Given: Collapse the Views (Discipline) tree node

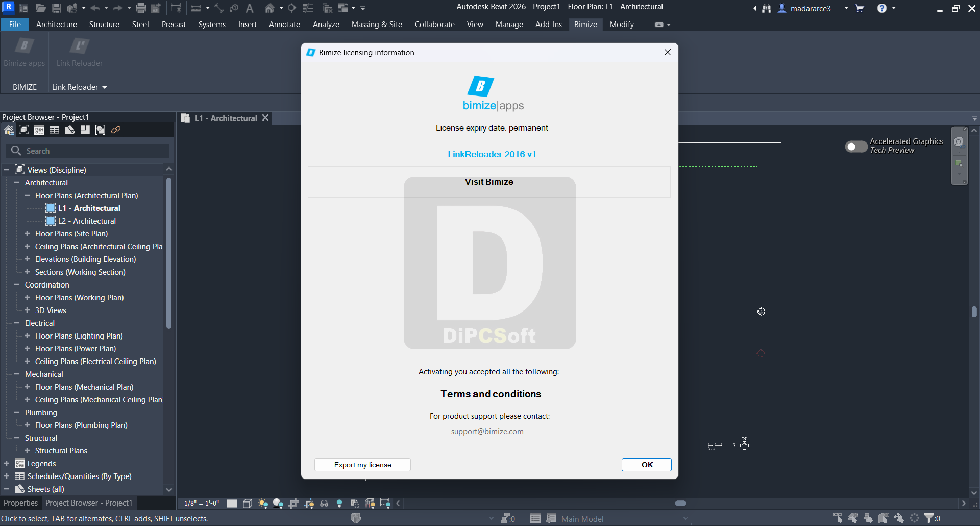Looking at the screenshot, I should point(7,170).
